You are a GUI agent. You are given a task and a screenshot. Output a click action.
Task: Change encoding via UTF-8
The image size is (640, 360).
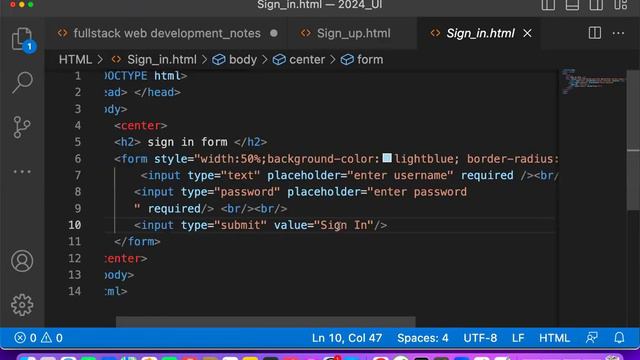click(480, 338)
